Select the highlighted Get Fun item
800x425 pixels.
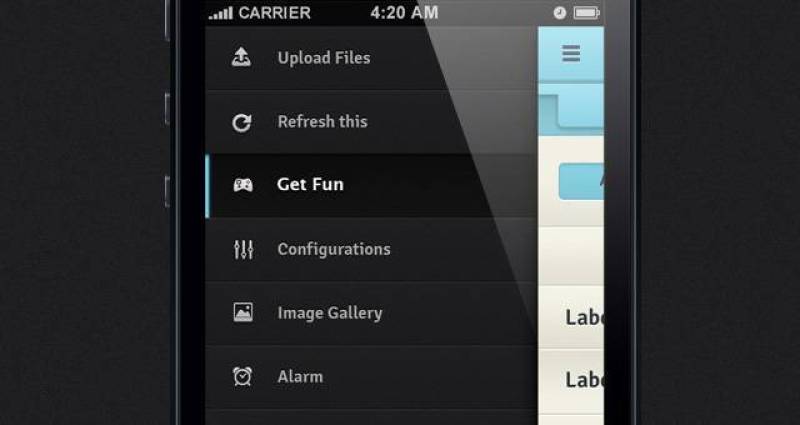click(310, 185)
